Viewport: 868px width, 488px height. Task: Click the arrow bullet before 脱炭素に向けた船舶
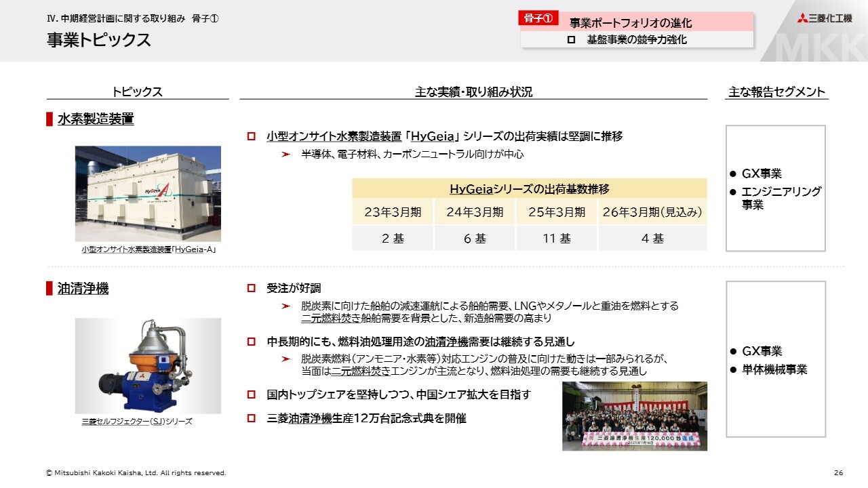coord(285,306)
